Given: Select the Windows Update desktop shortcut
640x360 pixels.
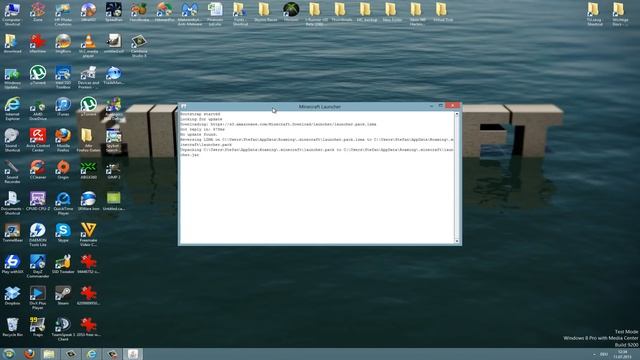Looking at the screenshot, I should pyautogui.click(x=12, y=78).
